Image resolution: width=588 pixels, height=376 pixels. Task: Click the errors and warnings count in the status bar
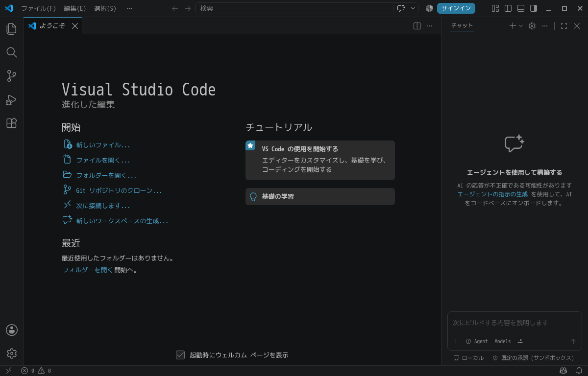click(36, 371)
